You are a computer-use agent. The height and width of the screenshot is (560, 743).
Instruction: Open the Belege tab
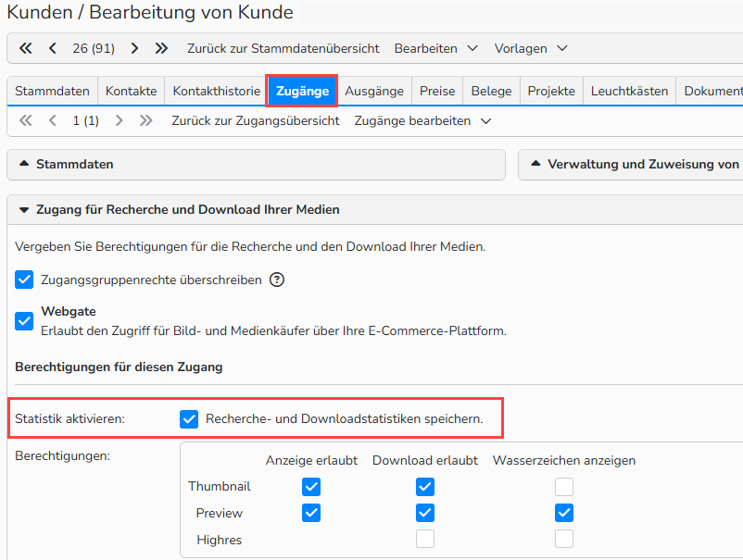pyautogui.click(x=491, y=91)
